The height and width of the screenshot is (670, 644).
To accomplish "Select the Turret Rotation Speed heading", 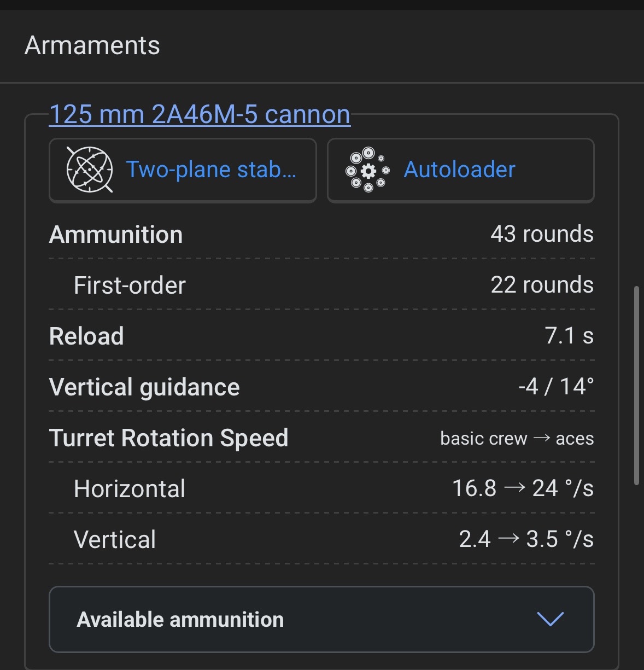I will click(168, 438).
